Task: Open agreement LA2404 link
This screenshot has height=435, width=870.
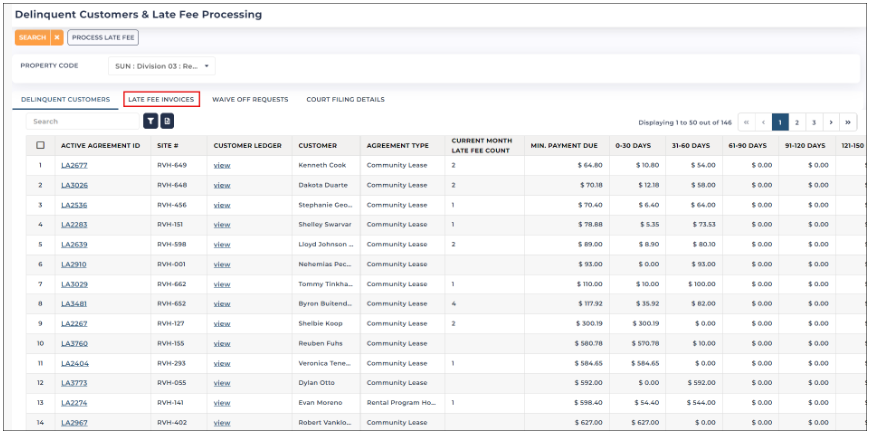Action: [74, 363]
